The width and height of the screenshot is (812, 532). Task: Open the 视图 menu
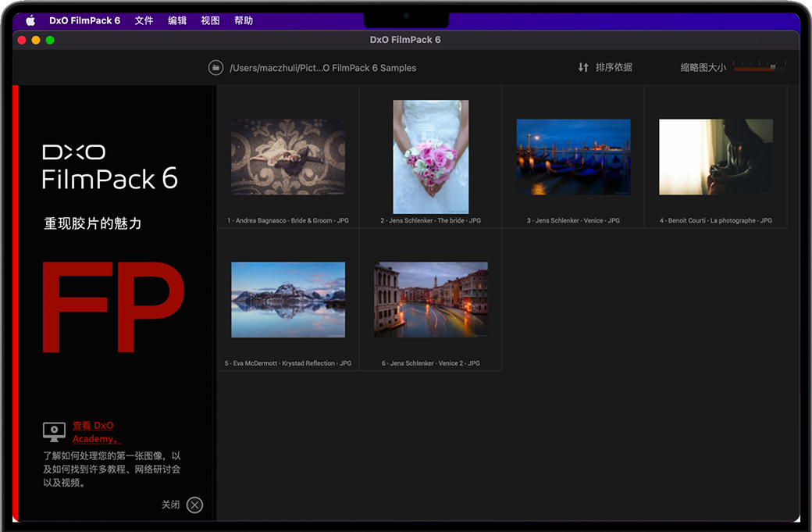coord(210,21)
